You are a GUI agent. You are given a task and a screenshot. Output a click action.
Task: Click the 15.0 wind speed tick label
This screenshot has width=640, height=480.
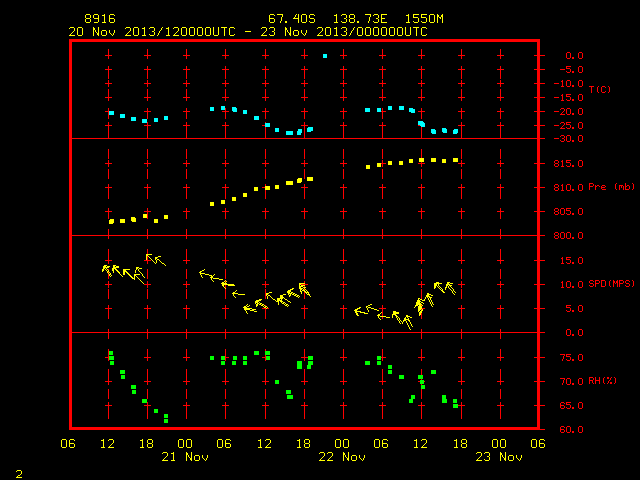[x=571, y=260]
